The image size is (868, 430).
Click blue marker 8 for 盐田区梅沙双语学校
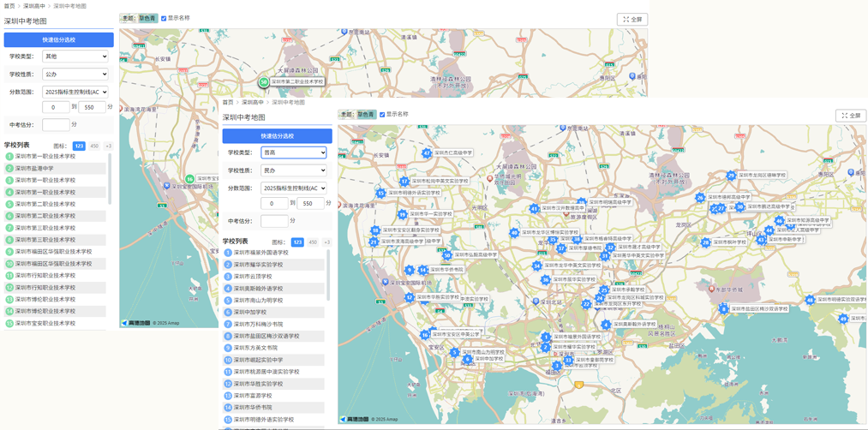[724, 309]
